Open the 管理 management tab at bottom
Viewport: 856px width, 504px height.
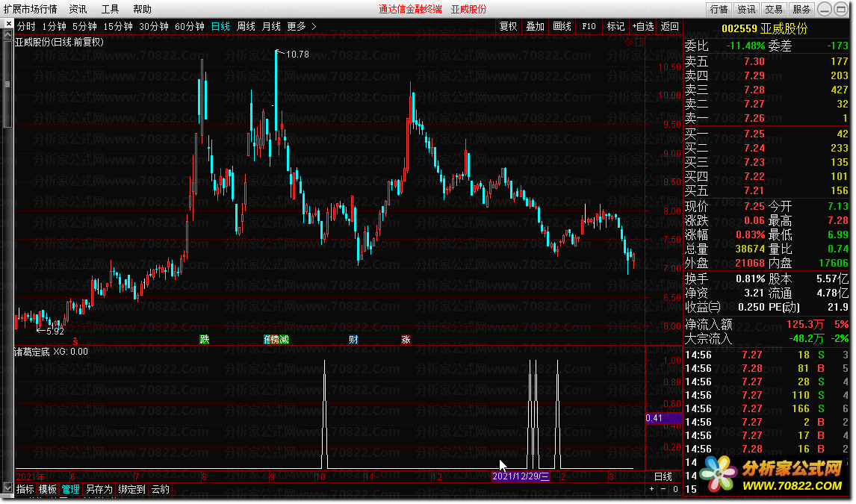[70, 489]
